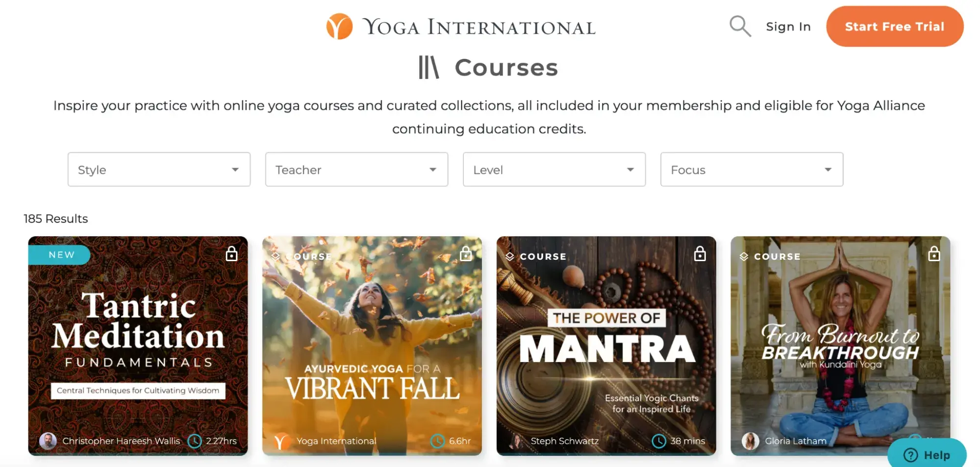980x467 pixels.
Task: Click the lock icon on Power of Mantra card
Action: [x=700, y=254]
